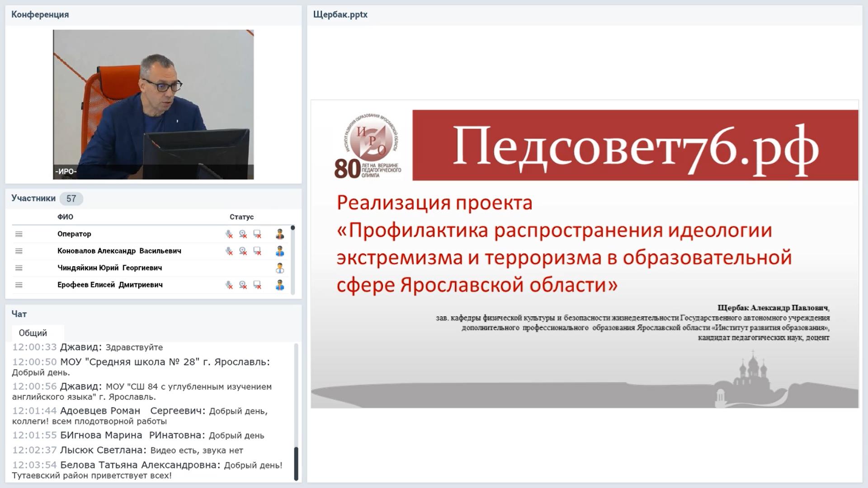This screenshot has width=868, height=488.
Task: Click the Участники panel title
Action: click(33, 198)
